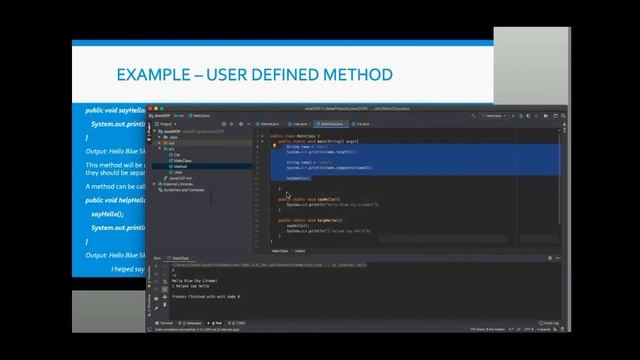Select Scratches and Consoles node

[181, 190]
